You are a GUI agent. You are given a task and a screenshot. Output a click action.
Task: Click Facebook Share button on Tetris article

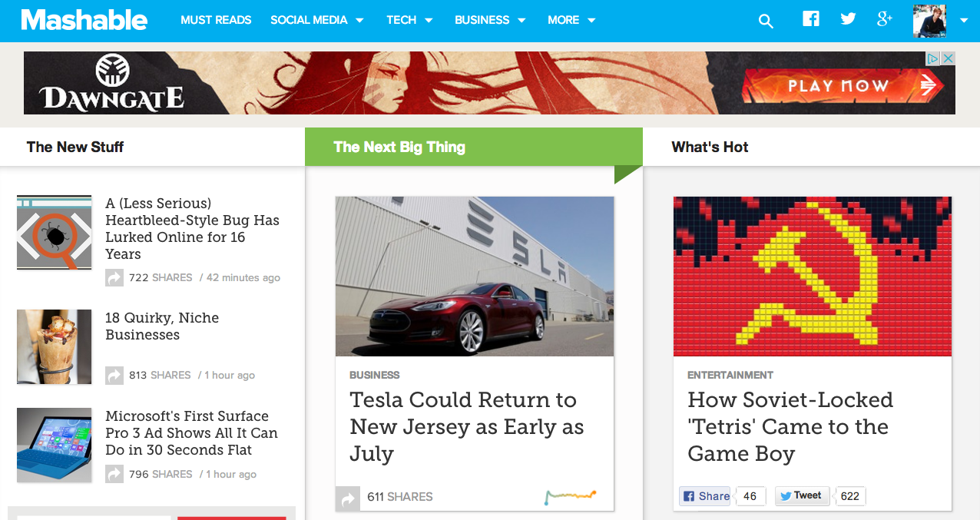[705, 496]
